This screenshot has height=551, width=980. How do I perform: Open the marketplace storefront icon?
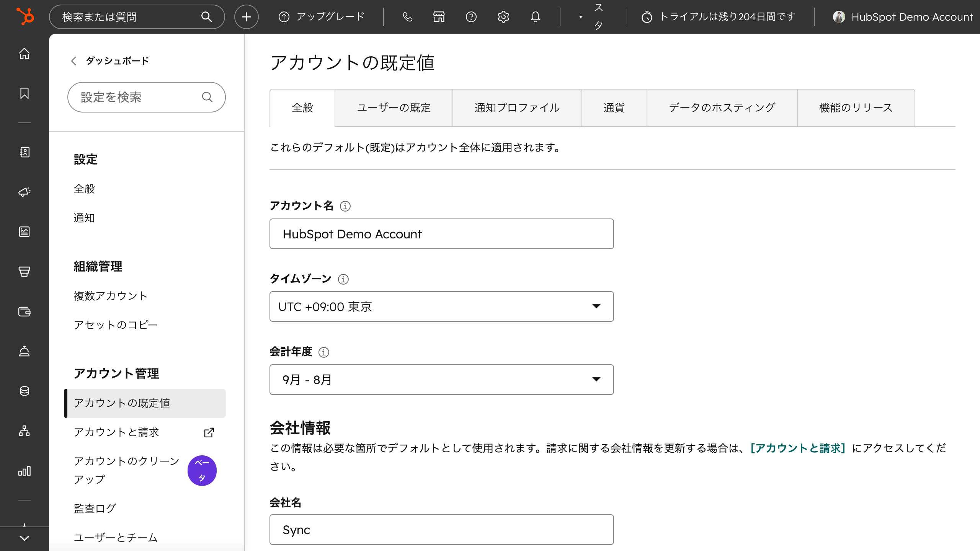[x=439, y=17]
